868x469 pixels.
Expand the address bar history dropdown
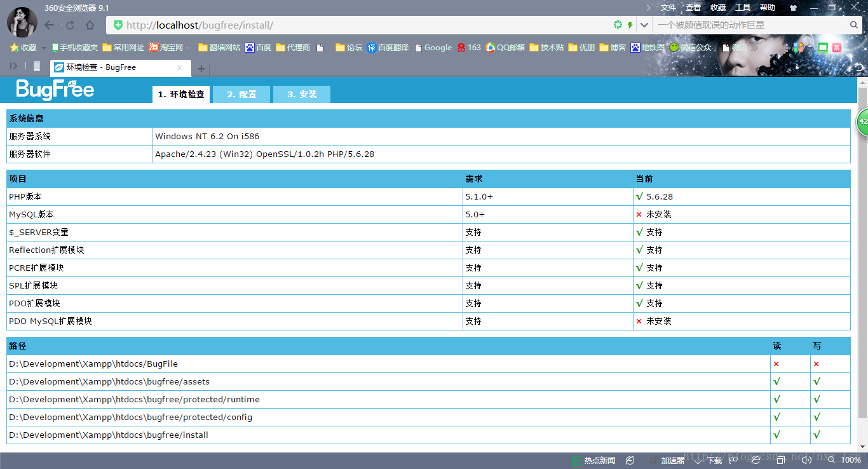(644, 25)
